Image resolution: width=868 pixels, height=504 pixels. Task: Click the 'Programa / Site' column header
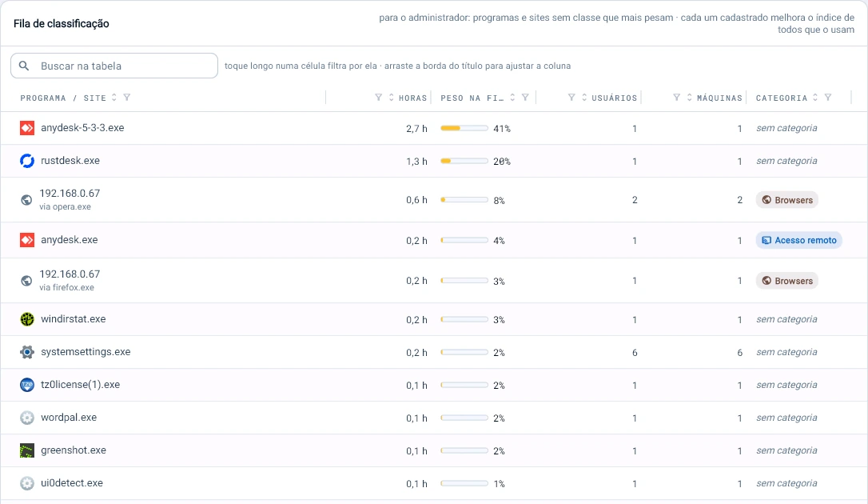coord(63,98)
